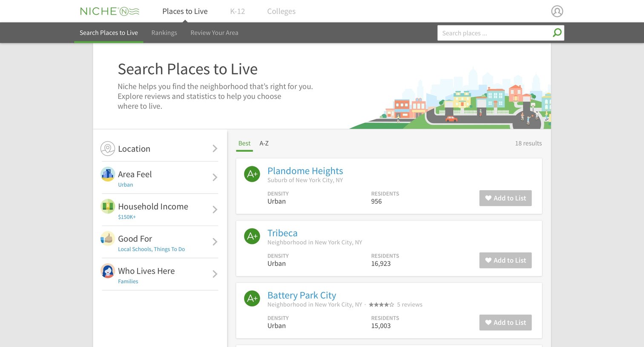Click the Families value

[128, 282]
